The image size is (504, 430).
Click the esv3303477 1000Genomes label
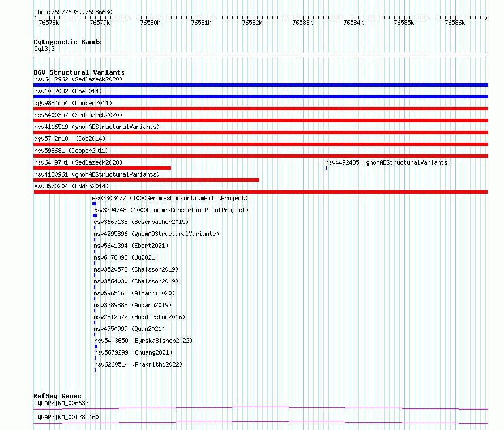click(x=170, y=198)
